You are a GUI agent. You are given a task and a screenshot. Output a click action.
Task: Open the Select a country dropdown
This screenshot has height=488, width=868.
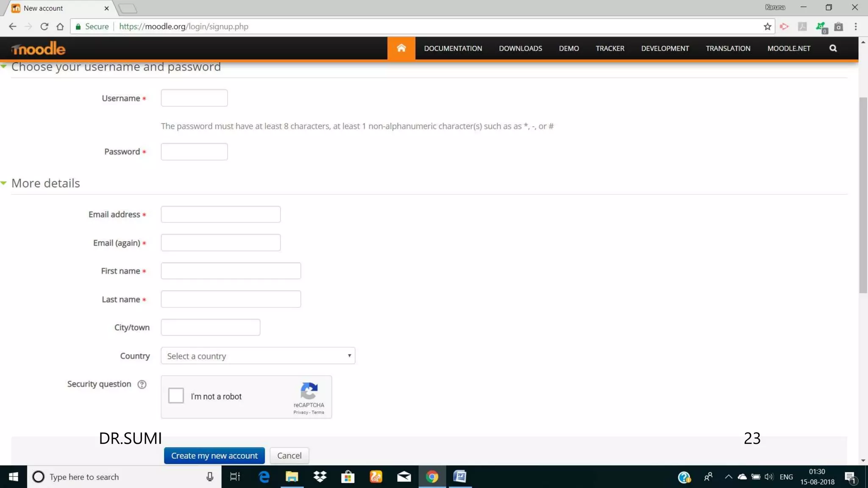pyautogui.click(x=258, y=356)
